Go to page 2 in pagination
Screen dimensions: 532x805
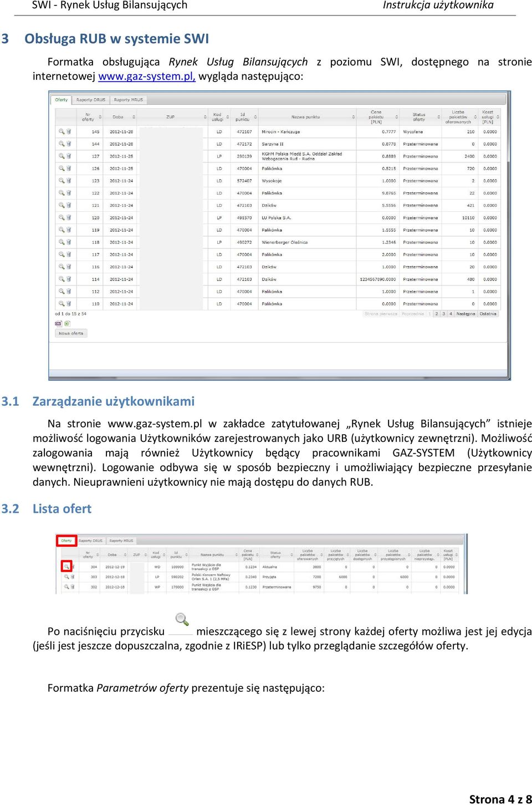(x=437, y=314)
